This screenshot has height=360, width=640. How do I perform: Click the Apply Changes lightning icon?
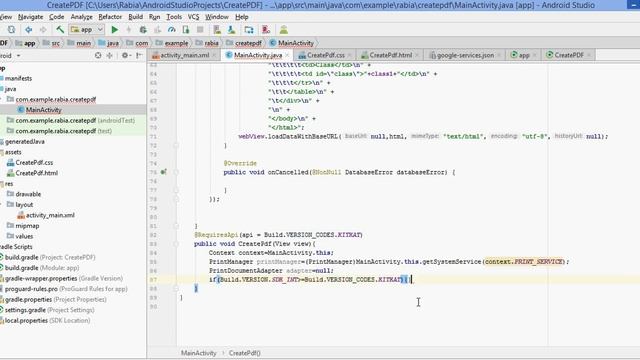click(129, 30)
